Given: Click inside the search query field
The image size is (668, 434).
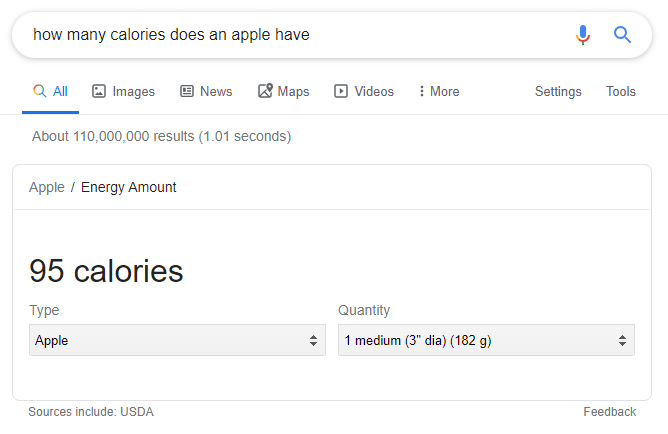Looking at the screenshot, I should [x=298, y=34].
